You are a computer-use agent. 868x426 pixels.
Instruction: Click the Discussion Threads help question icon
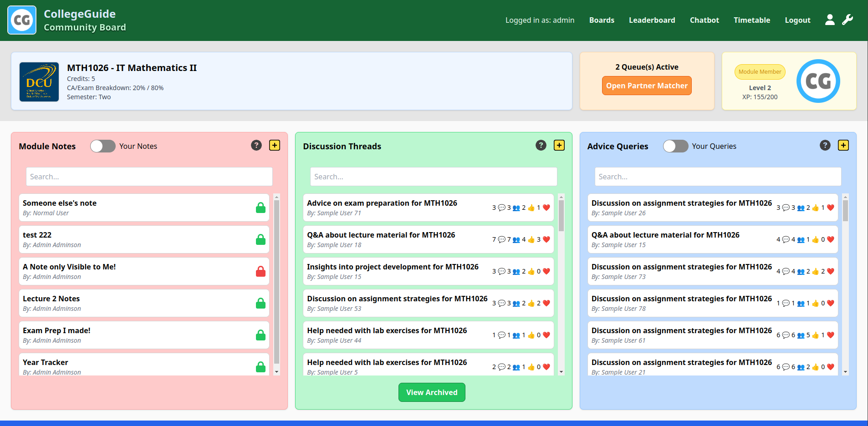pos(541,145)
